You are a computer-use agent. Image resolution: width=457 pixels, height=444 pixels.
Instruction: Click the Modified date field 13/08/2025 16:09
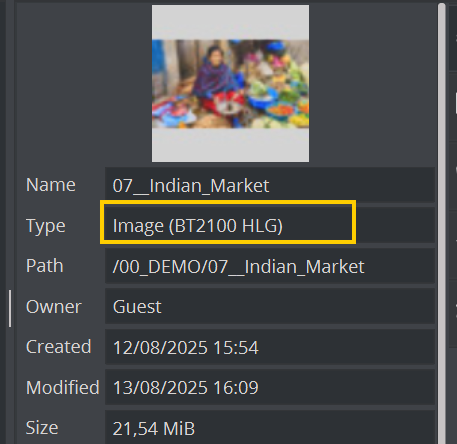pos(270,387)
